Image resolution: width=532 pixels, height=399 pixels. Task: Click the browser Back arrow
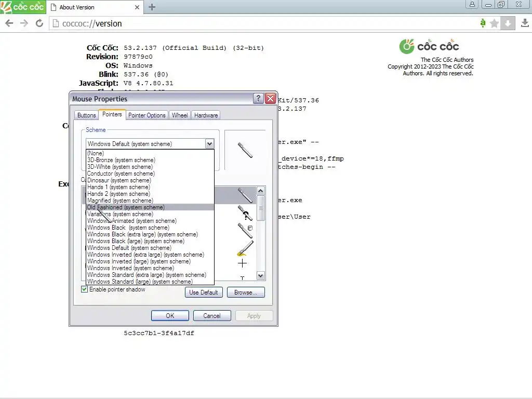pyautogui.click(x=9, y=23)
